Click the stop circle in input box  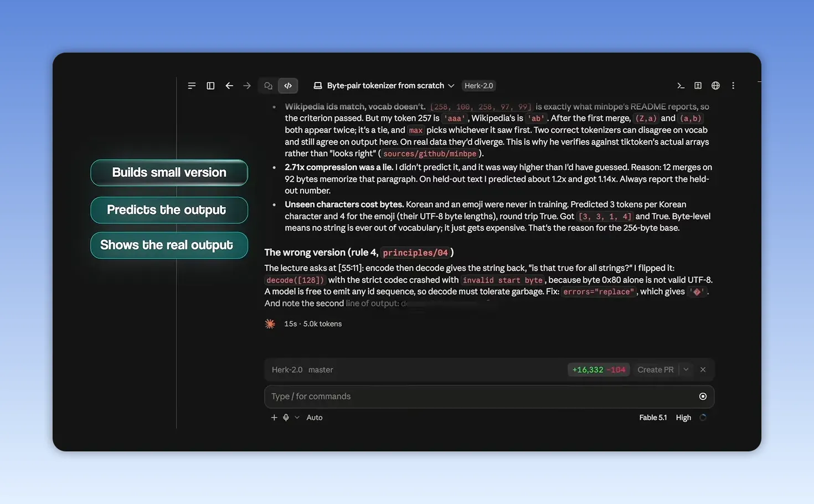click(703, 397)
